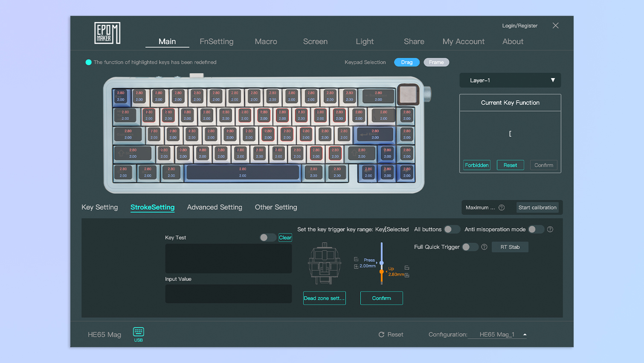Open the Dead zone settings button

[x=324, y=298]
